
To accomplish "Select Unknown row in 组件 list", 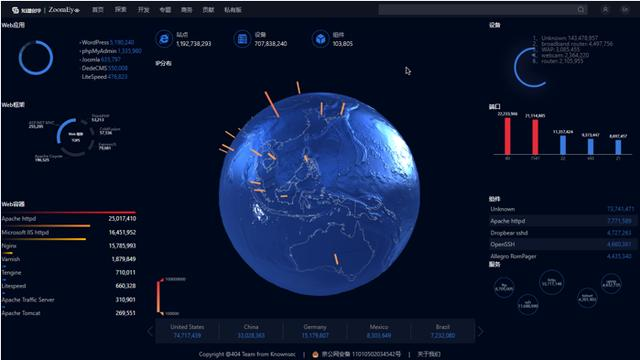I will [562, 209].
